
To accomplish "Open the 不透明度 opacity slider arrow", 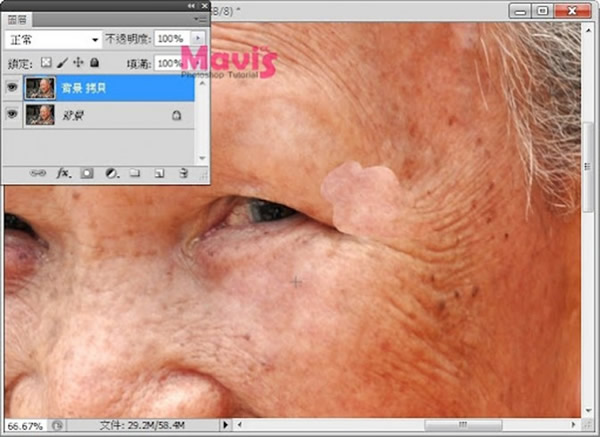I will [x=197, y=39].
